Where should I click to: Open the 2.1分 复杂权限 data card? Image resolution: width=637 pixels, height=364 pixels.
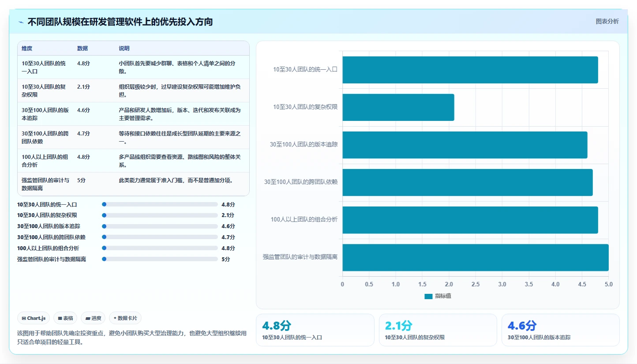pos(438,330)
